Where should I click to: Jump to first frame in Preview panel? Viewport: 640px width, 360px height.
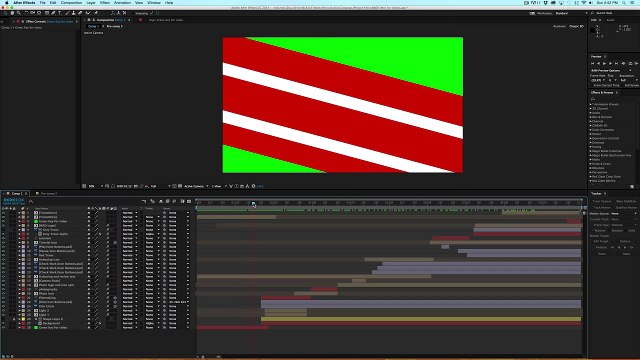(x=593, y=64)
